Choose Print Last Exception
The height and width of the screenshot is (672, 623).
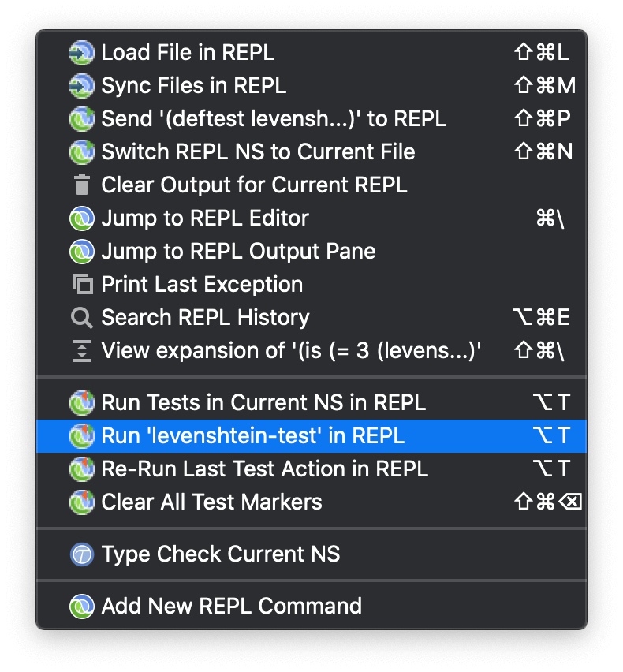click(x=311, y=284)
